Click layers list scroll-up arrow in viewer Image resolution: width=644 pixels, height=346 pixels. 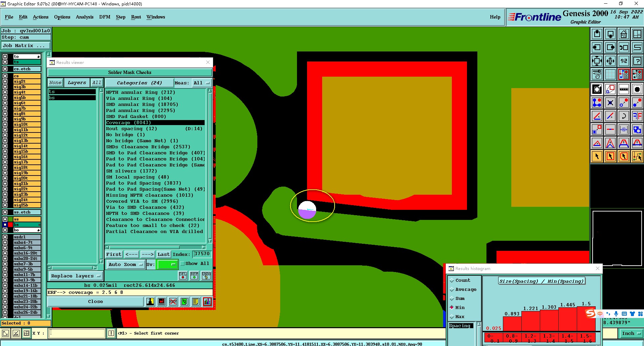101,91
